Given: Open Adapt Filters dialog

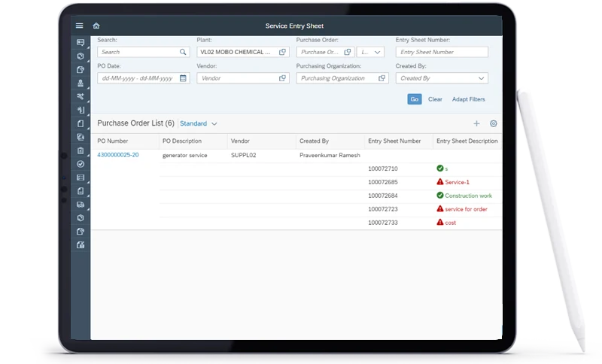Looking at the screenshot, I should pyautogui.click(x=468, y=99).
